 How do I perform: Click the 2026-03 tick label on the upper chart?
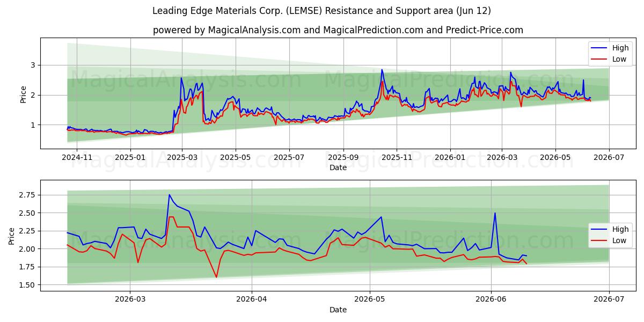[502, 157]
